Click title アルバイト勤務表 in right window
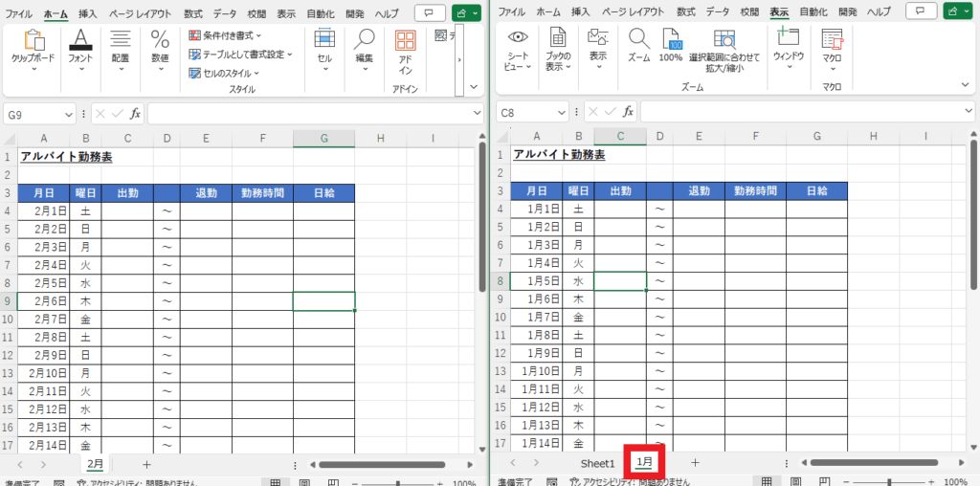Viewport: 980px width, 486px height. coord(559,154)
